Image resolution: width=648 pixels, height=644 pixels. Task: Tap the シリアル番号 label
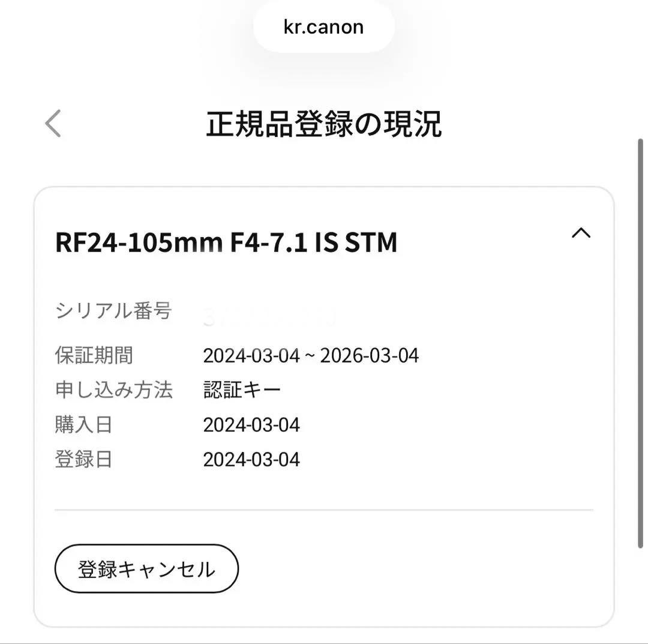pyautogui.click(x=112, y=311)
